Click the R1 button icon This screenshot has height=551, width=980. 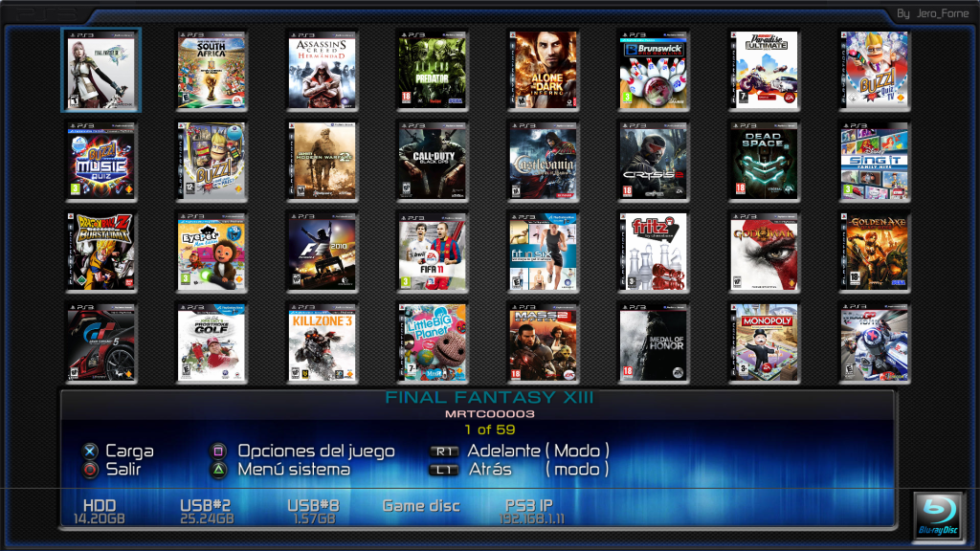(x=444, y=452)
